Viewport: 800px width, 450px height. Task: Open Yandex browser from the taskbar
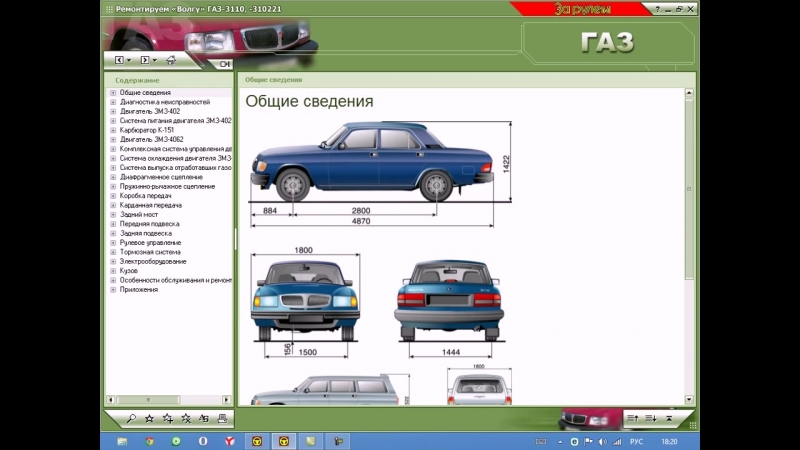point(229,441)
